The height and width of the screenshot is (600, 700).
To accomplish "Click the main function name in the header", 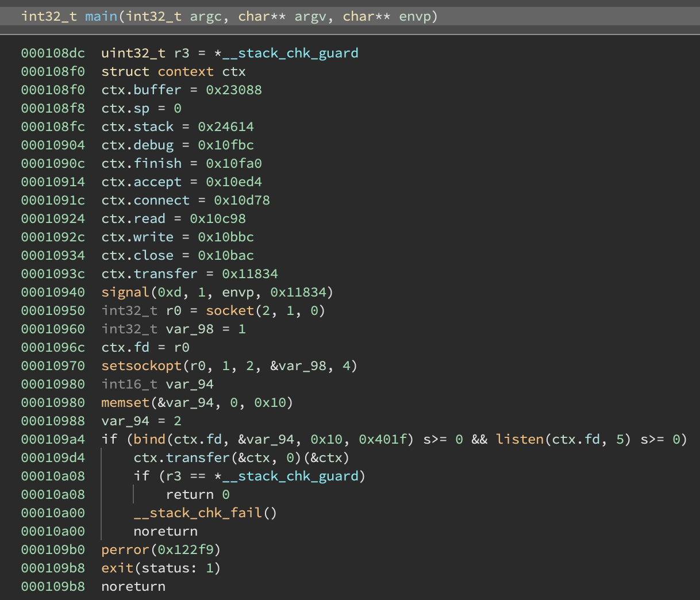I will pos(101,16).
